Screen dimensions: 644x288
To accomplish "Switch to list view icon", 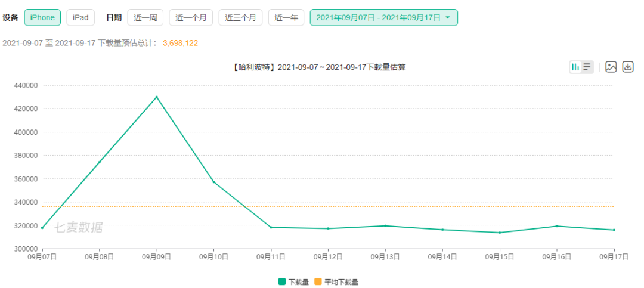I will tap(587, 67).
